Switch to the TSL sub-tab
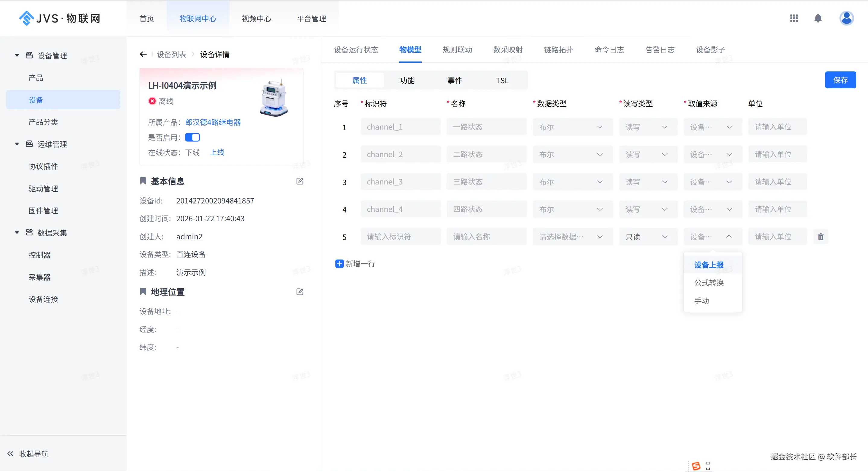Image resolution: width=868 pixels, height=472 pixels. click(x=502, y=80)
